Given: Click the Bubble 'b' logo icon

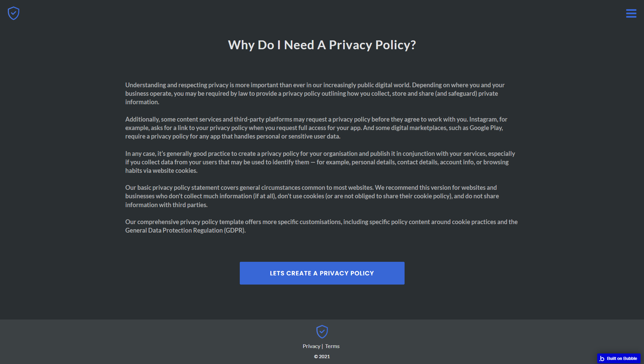Looking at the screenshot, I should (x=602, y=359).
